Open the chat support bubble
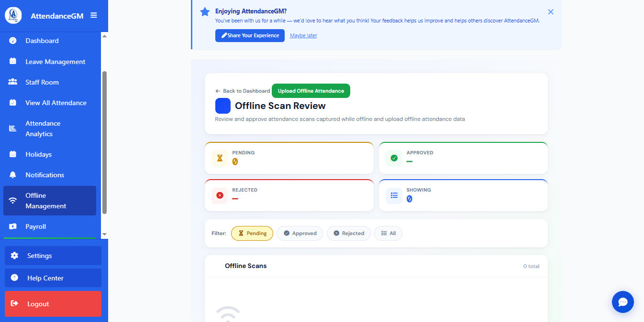The width and height of the screenshot is (644, 322). (623, 302)
